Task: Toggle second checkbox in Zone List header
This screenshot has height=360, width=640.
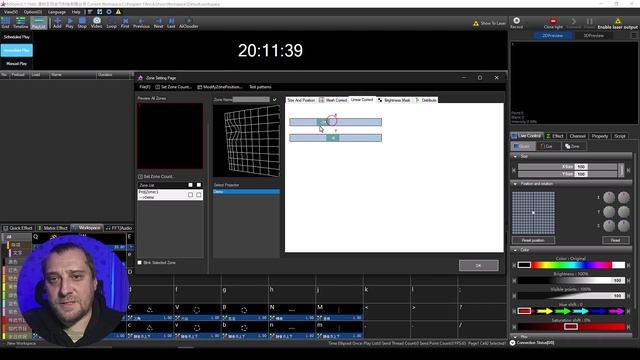Action: click(199, 185)
